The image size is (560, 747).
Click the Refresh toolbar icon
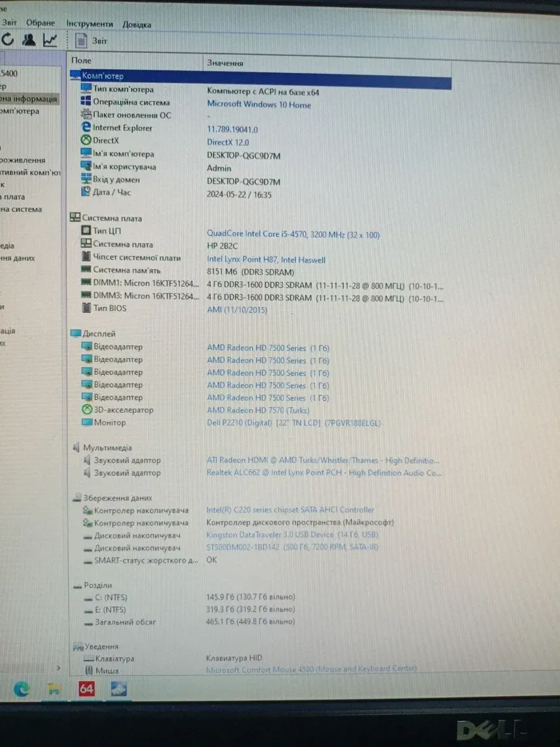coord(7,40)
